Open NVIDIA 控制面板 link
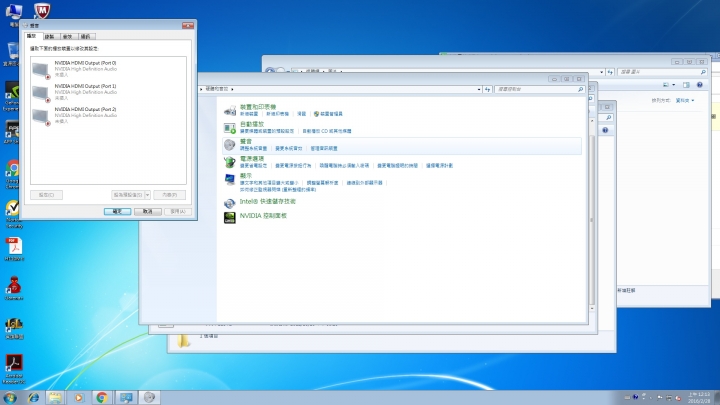 (x=263, y=216)
